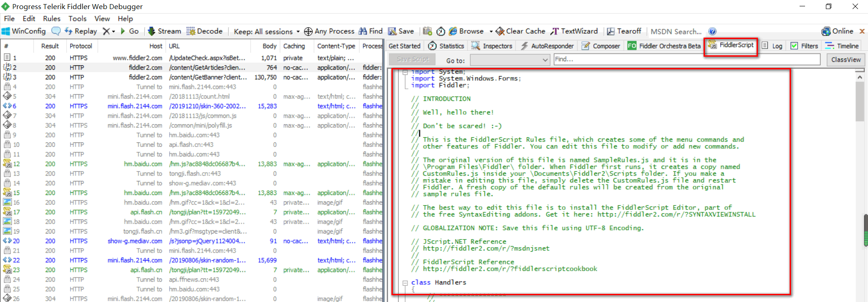Save sessions with the Save icon

(x=401, y=31)
